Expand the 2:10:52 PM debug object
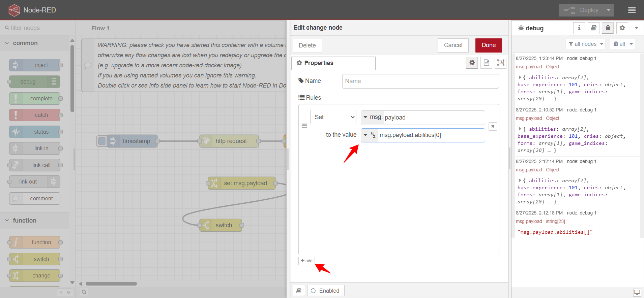Screen dimensions: 644x298 point(520,129)
